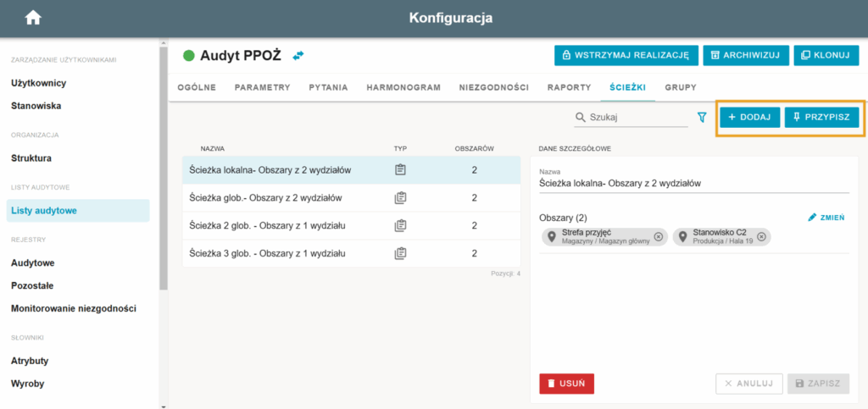The image size is (868, 409).
Task: Click location pin icon on Strefa przyjęć chip
Action: tap(551, 237)
